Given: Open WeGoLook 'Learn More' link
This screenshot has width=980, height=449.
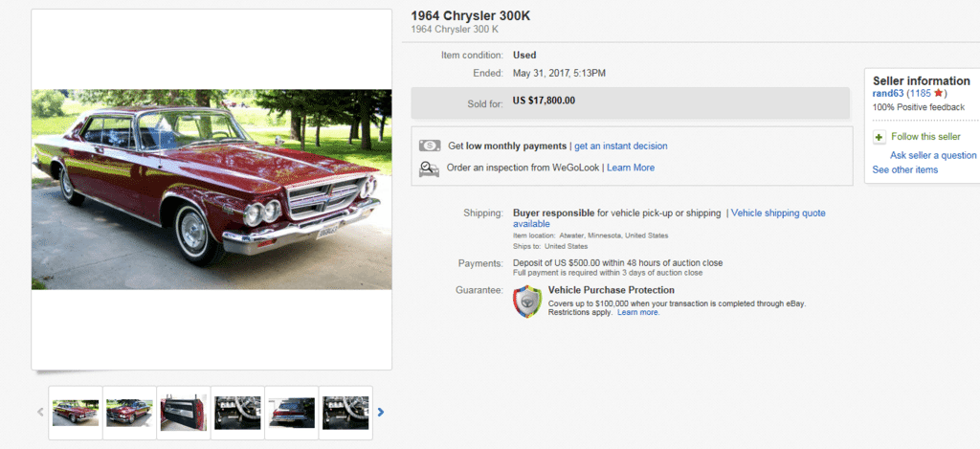Looking at the screenshot, I should (x=631, y=168).
